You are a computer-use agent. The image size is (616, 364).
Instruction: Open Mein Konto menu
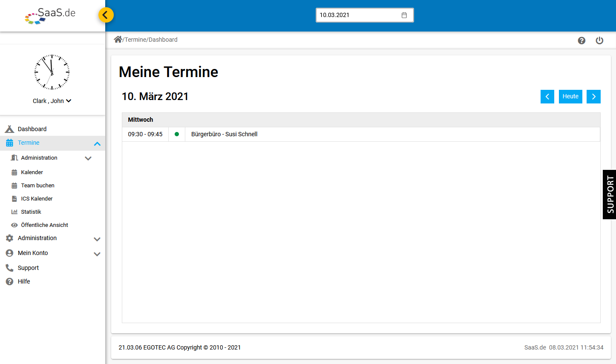pyautogui.click(x=33, y=253)
